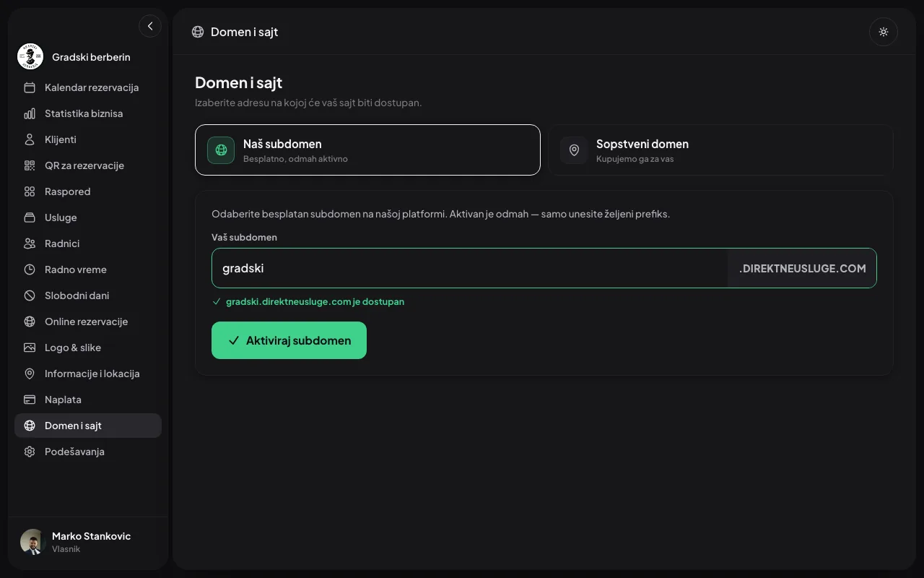Click the Aktiviraj subdomen button
Screen dimensions: 924x578
click(289, 340)
